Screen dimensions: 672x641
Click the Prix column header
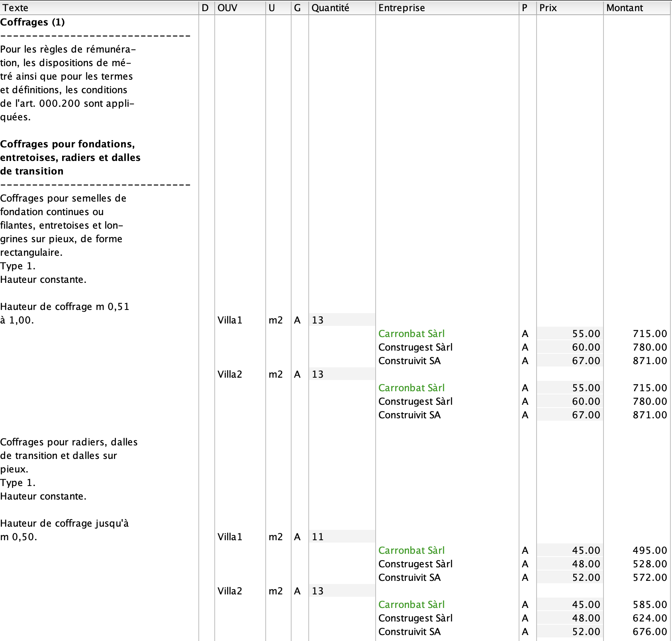[570, 8]
